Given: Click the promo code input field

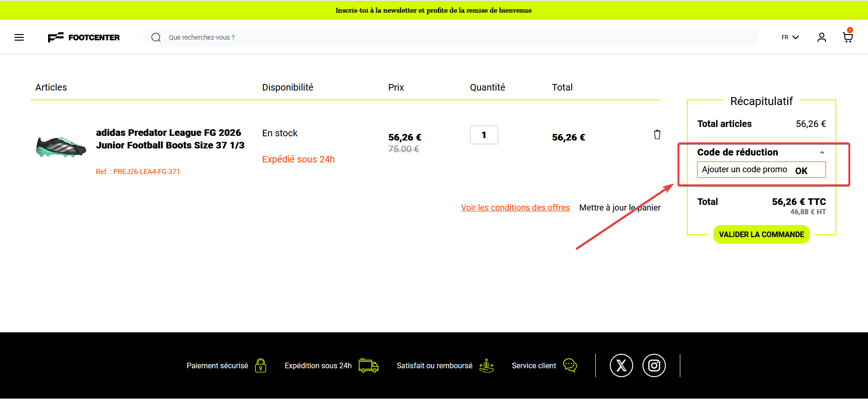Looking at the screenshot, I should 745,169.
